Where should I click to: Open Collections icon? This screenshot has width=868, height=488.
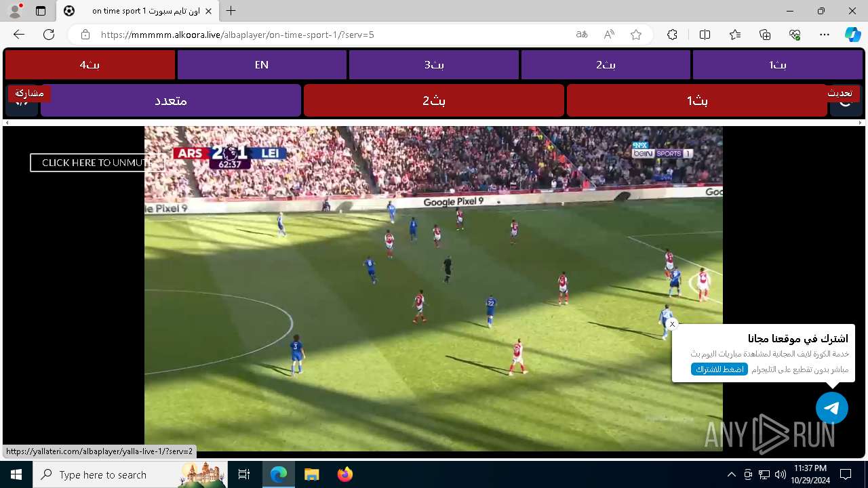(765, 35)
